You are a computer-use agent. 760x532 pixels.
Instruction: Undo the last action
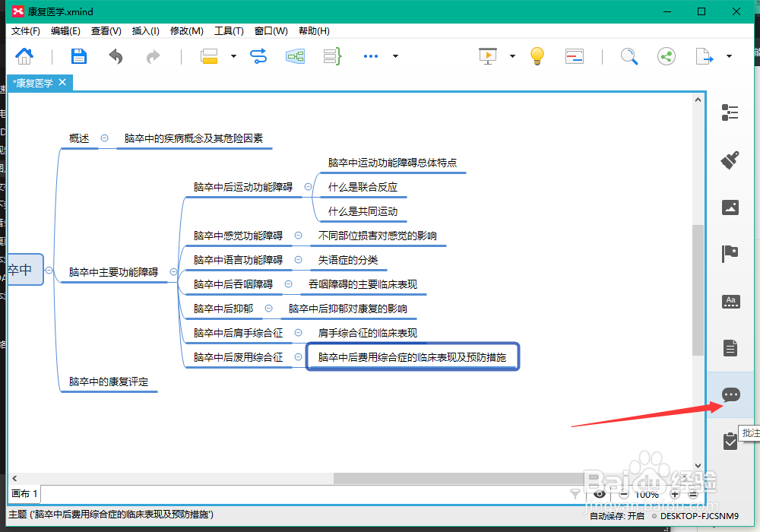[x=116, y=56]
